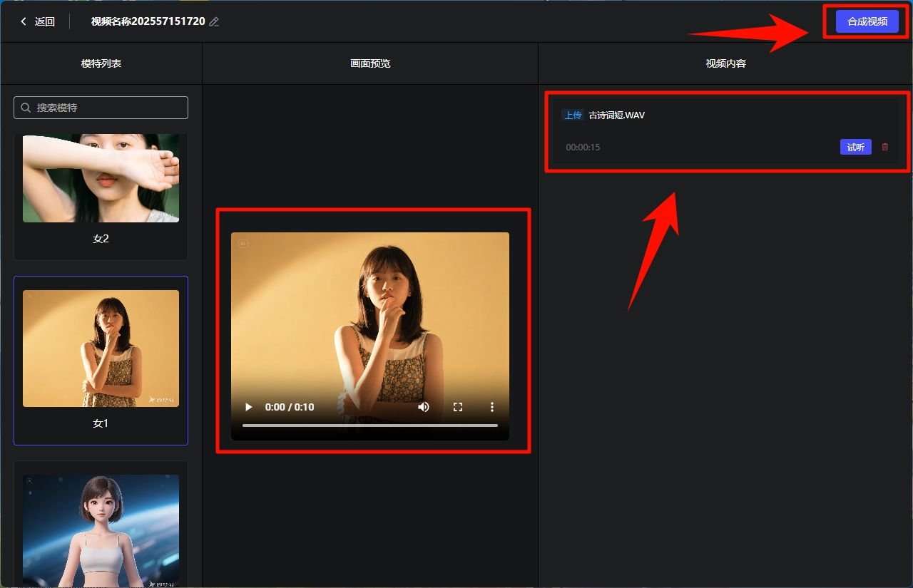Select the 女2 model thumbnail
The width and height of the screenshot is (913, 588).
click(x=101, y=178)
